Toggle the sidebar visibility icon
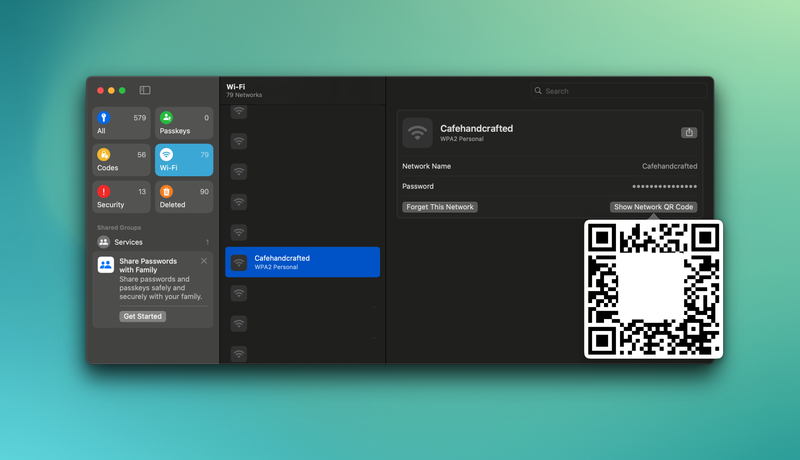This screenshot has width=800, height=460. point(145,90)
